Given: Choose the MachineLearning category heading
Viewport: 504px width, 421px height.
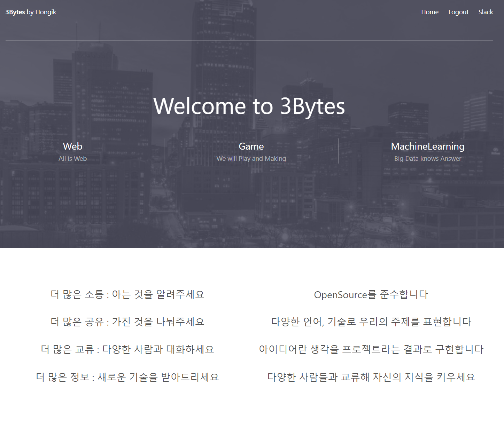Looking at the screenshot, I should click(x=427, y=146).
